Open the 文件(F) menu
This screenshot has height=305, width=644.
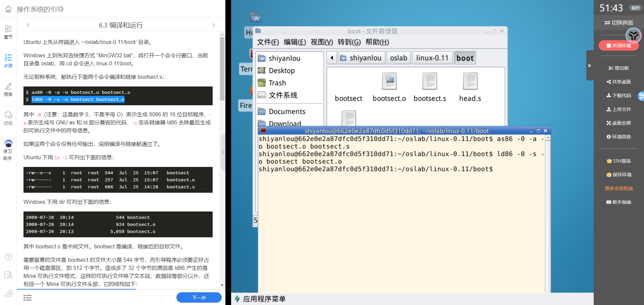tap(268, 42)
